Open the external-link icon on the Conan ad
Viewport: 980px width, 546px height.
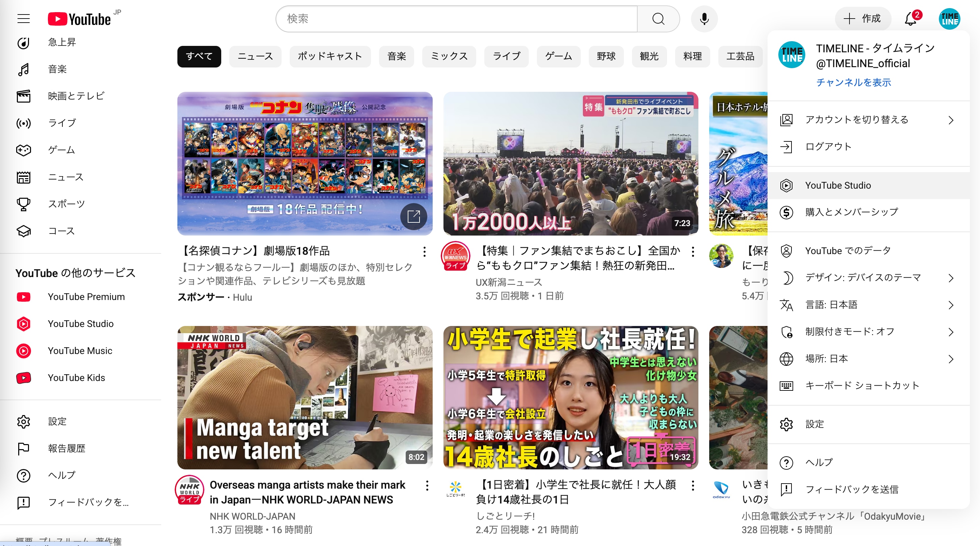(413, 217)
